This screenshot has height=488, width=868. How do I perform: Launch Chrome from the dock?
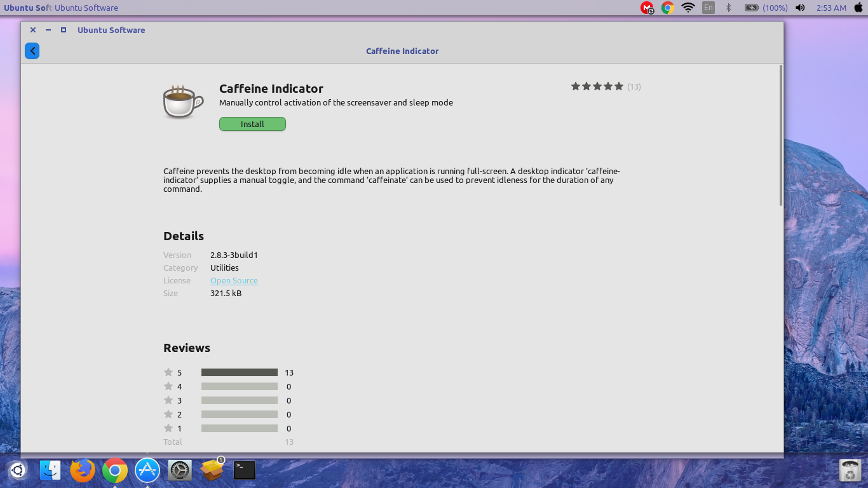tap(115, 470)
